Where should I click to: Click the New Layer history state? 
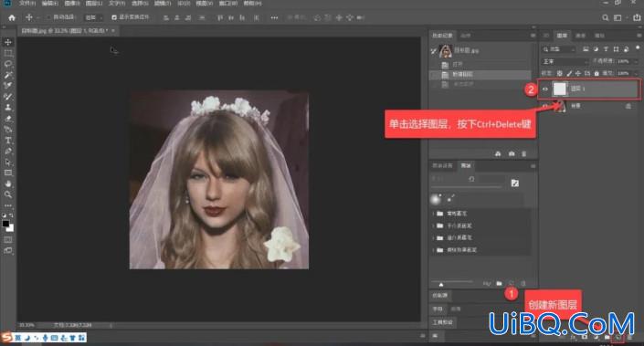tap(480, 74)
